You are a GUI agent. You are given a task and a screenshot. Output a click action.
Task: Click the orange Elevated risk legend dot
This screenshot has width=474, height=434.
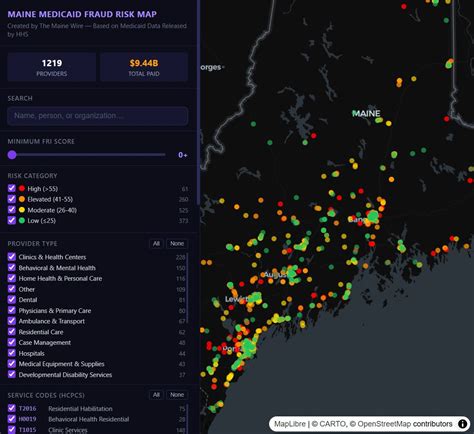22,199
